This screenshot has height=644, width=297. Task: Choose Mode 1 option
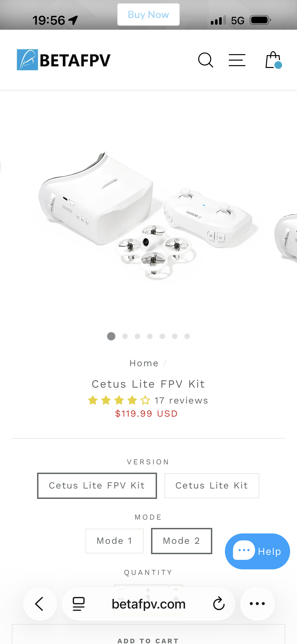tap(114, 541)
